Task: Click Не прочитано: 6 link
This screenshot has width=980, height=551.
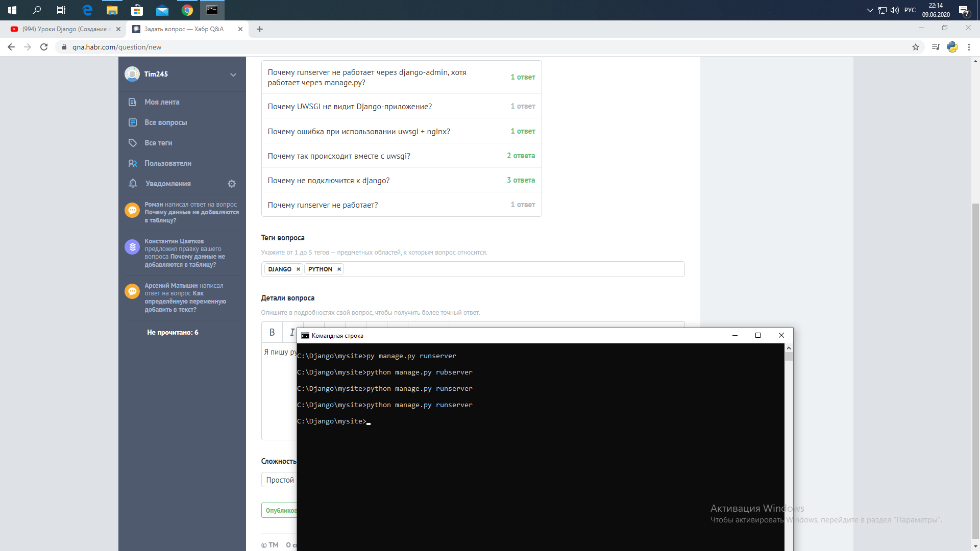Action: click(173, 332)
